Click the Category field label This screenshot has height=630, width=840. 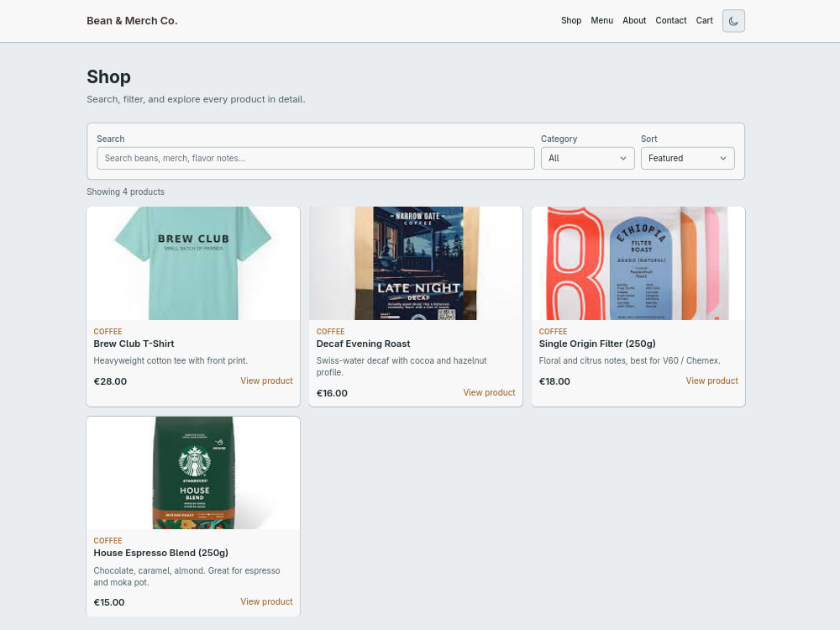(x=559, y=139)
